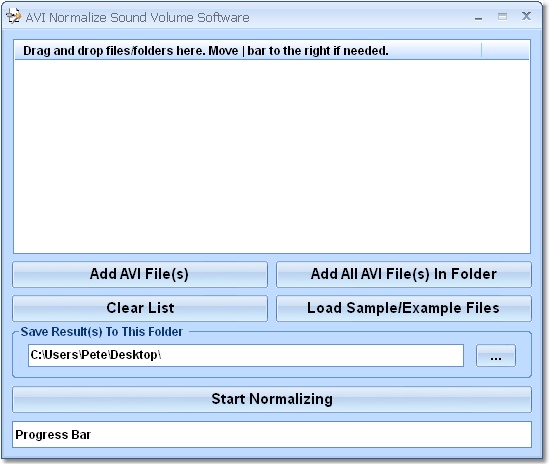Click the window title text

click(138, 18)
